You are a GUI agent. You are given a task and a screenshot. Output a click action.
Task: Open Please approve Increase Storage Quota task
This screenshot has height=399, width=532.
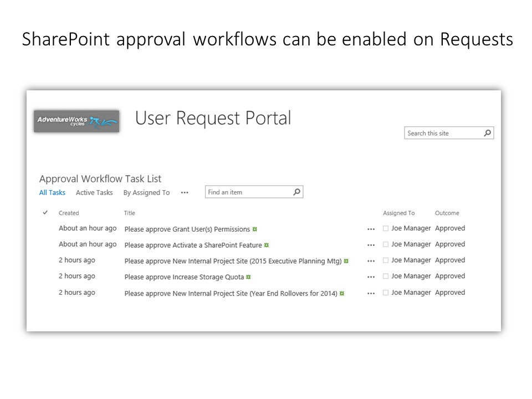pos(184,277)
